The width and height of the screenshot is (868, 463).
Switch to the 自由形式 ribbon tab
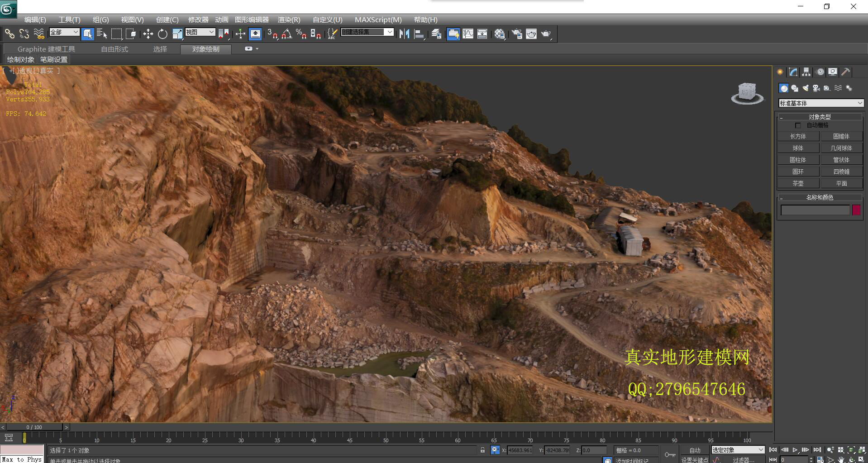pos(114,49)
